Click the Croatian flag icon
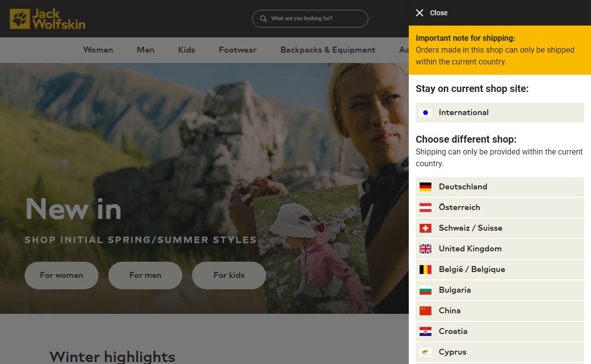Screen dimensions: 591x364 pos(426,332)
